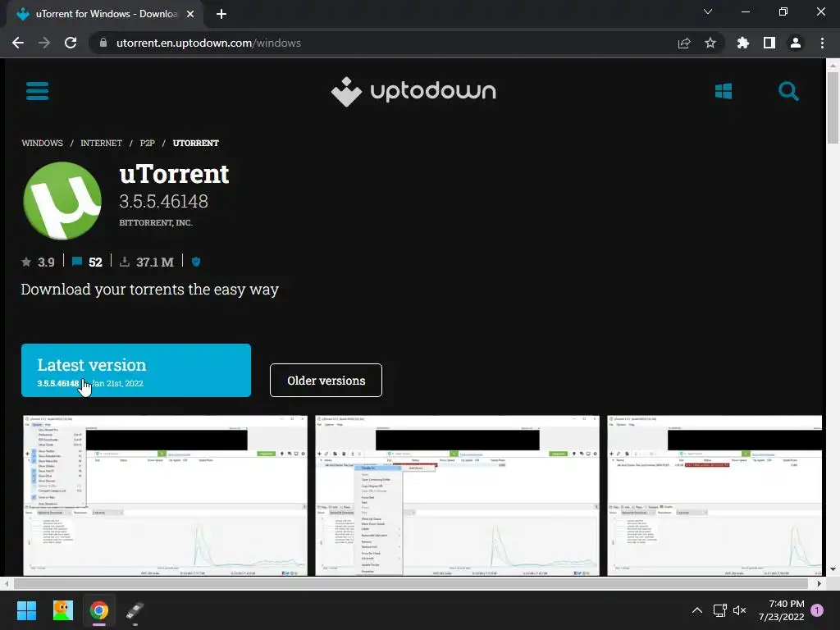Click the muted volume tray icon

[x=740, y=610]
